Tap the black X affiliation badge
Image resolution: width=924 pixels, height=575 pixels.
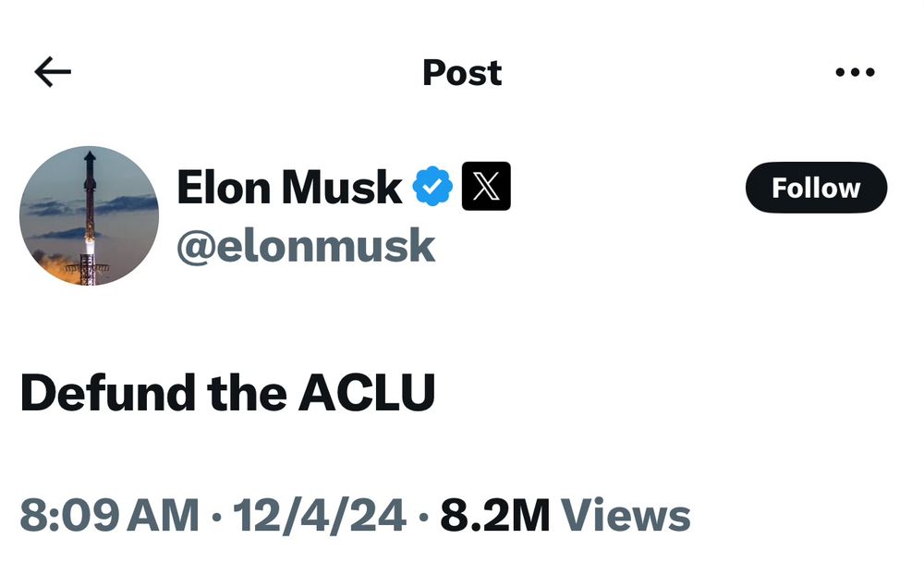(x=485, y=187)
